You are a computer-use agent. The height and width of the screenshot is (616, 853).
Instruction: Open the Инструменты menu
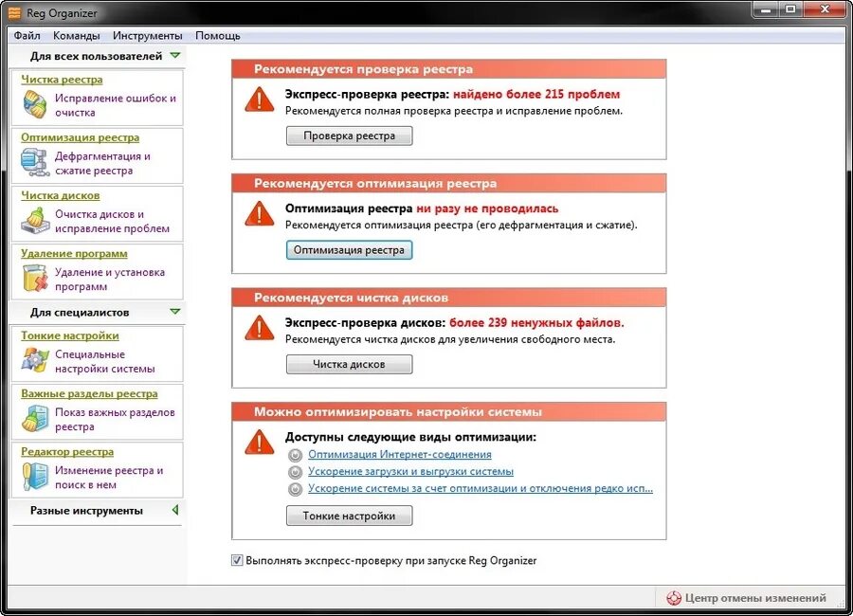coord(148,35)
